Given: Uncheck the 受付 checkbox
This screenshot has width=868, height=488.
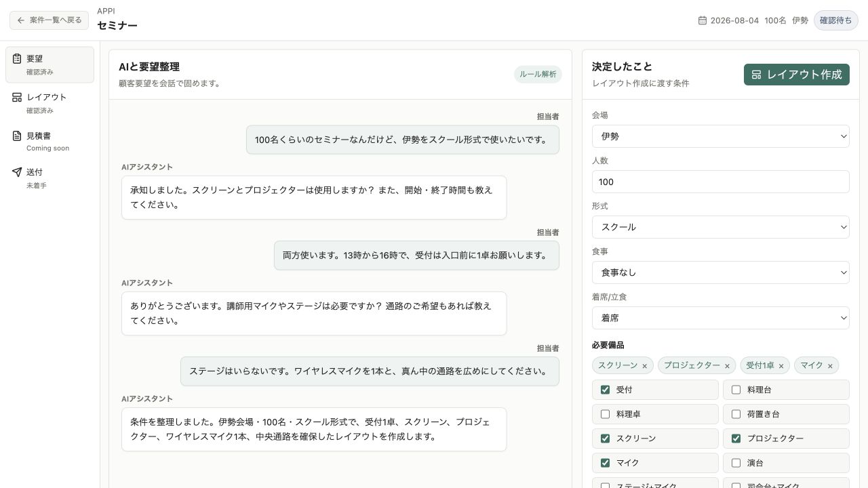Looking at the screenshot, I should click(x=606, y=390).
